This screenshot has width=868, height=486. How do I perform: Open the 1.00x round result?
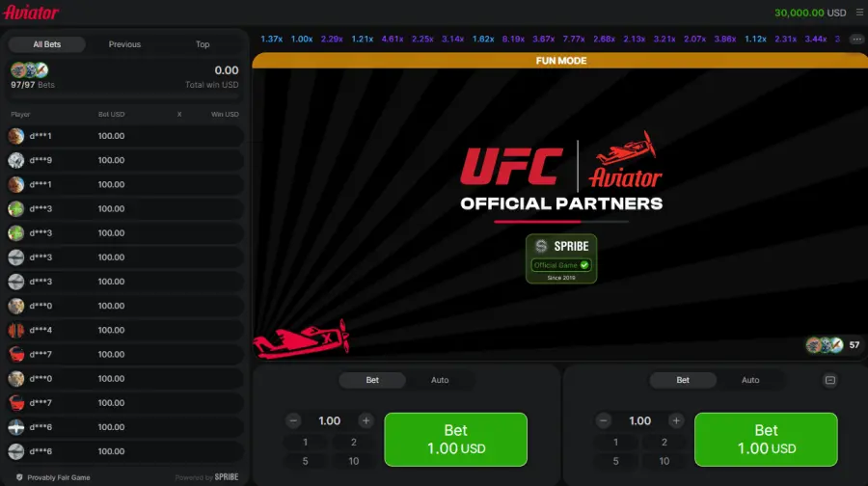pyautogui.click(x=302, y=40)
